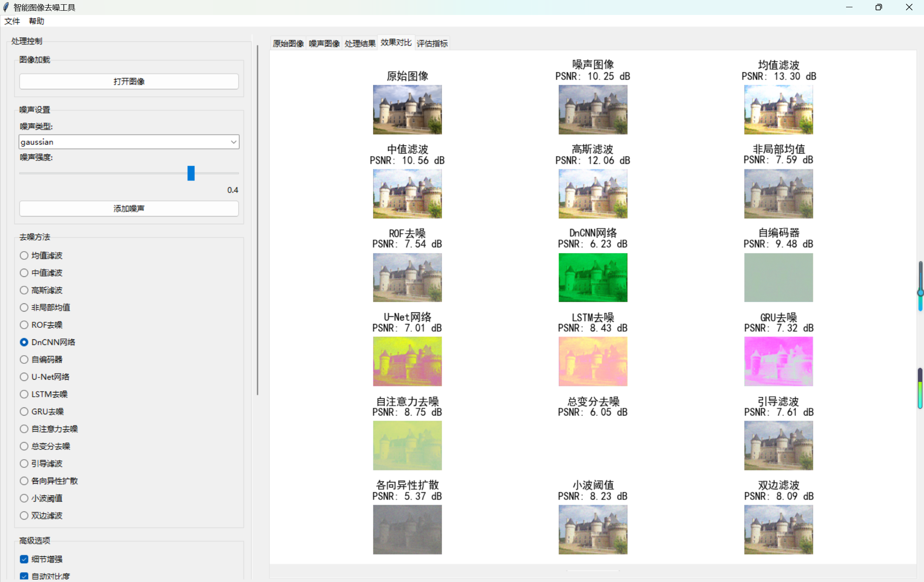Image resolution: width=924 pixels, height=582 pixels.
Task: Click the GRU去噪 magenta result thumbnail
Action: coord(778,361)
